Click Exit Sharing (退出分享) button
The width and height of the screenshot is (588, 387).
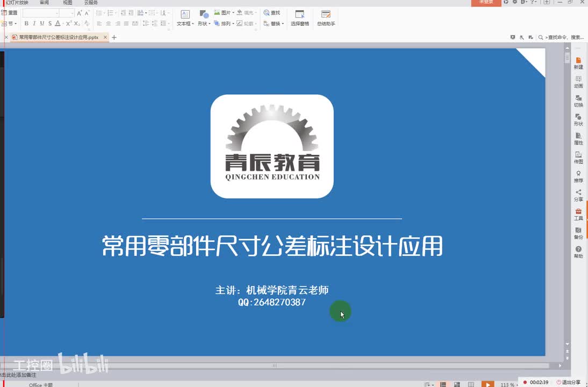point(568,382)
